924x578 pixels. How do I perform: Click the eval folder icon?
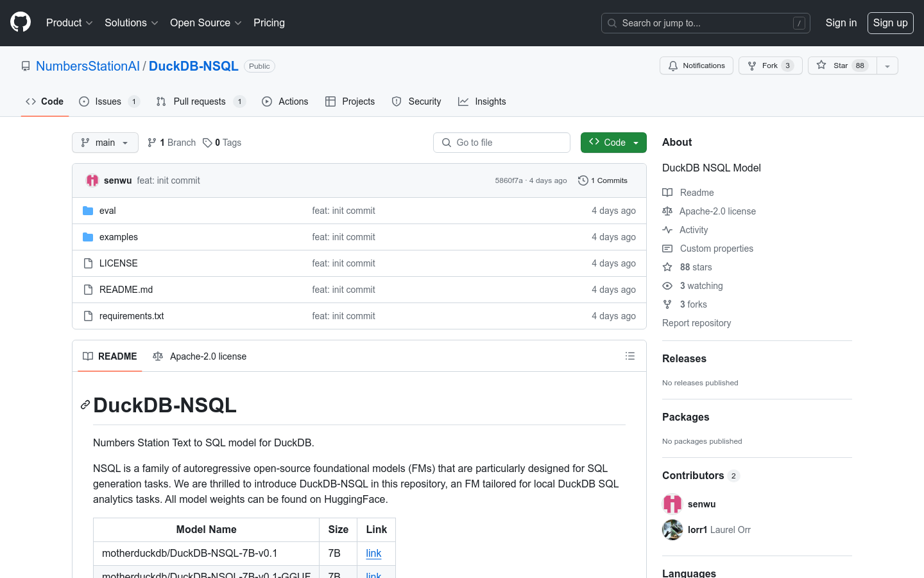(88, 211)
